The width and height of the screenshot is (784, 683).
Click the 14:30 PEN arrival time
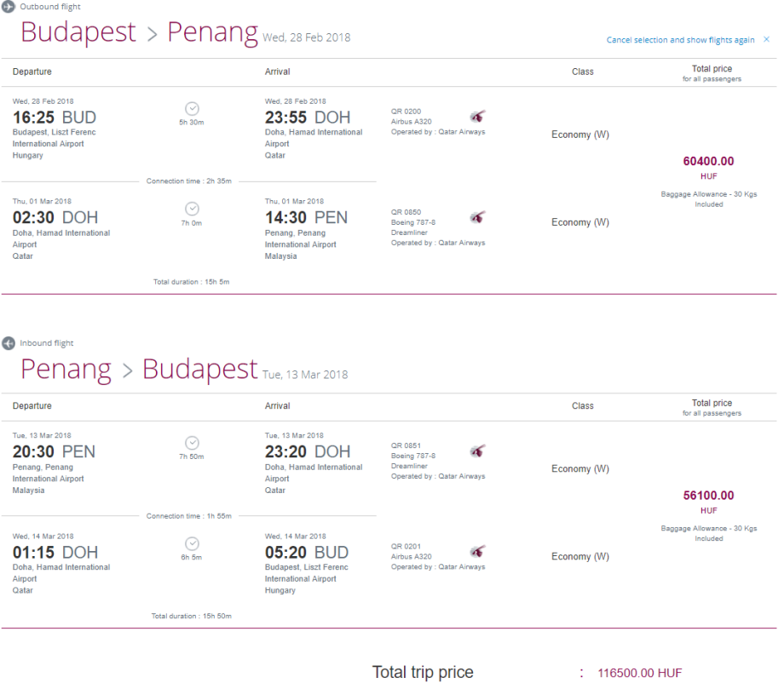click(306, 218)
